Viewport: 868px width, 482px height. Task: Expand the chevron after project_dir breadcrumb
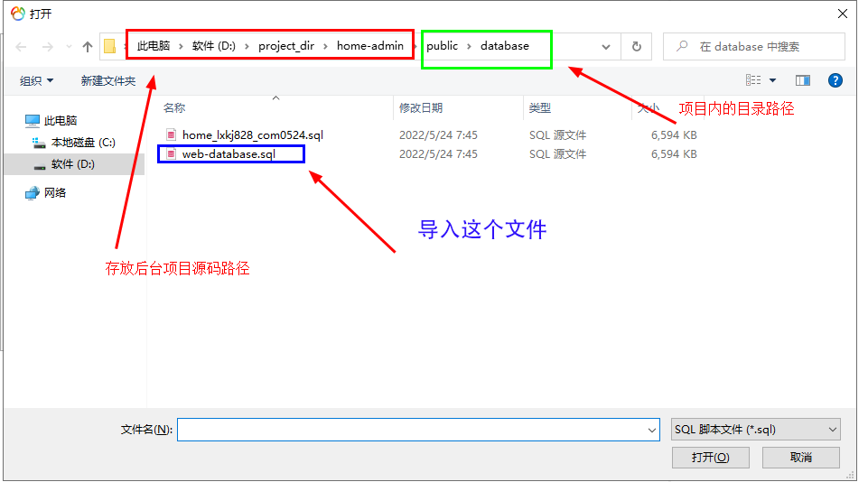325,46
